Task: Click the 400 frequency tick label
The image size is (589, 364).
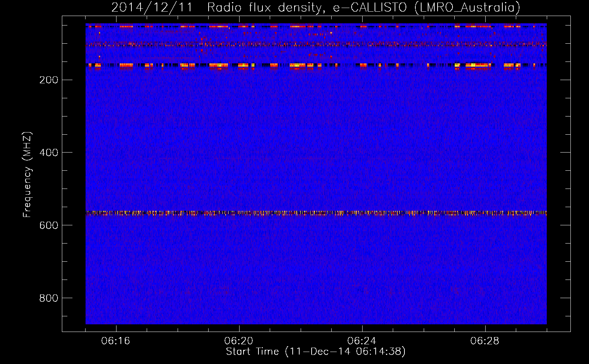Action: pos(49,153)
